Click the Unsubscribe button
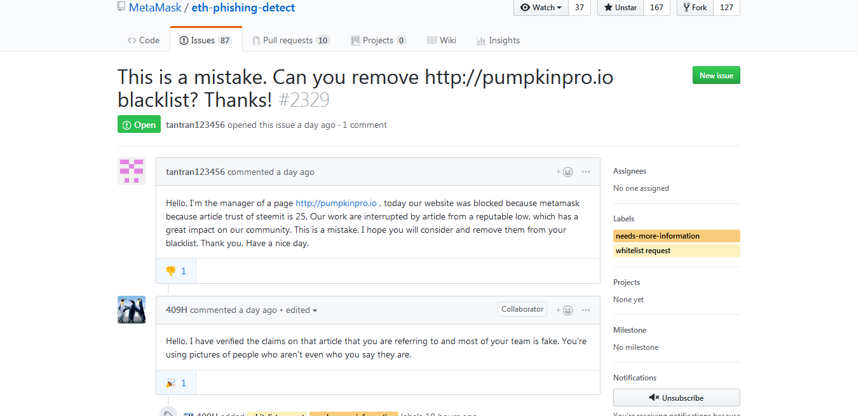The width and height of the screenshot is (868, 416). click(677, 398)
